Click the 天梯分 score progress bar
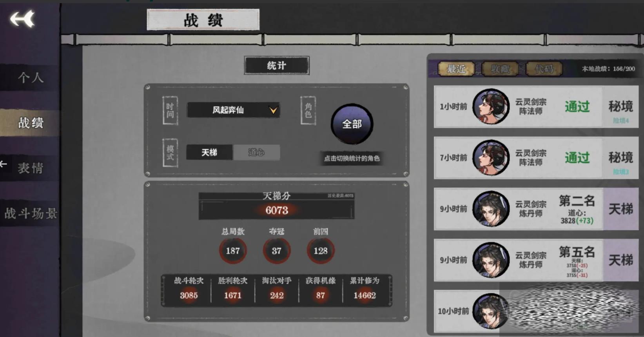Viewport: 644px width, 337px height. 277,206
